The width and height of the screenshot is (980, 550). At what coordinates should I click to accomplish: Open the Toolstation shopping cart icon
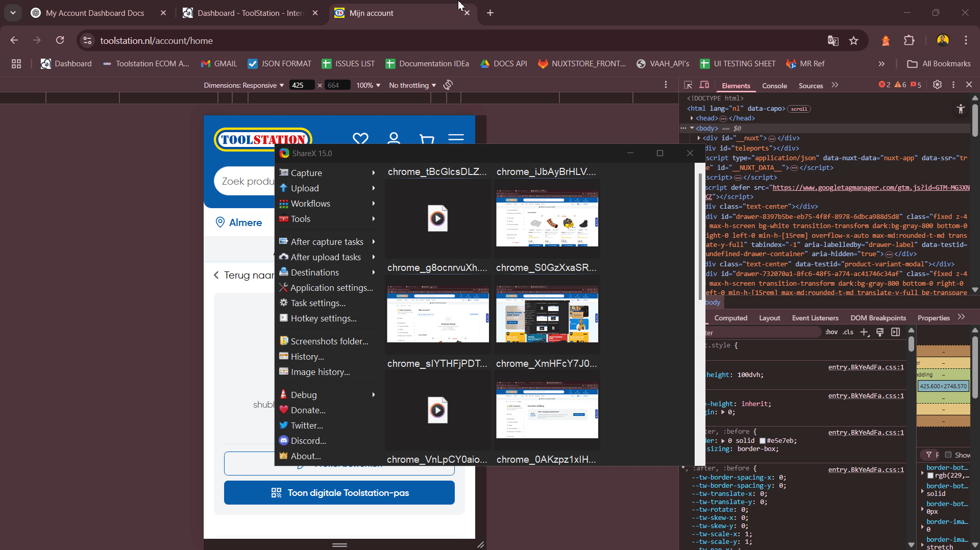pyautogui.click(x=426, y=138)
